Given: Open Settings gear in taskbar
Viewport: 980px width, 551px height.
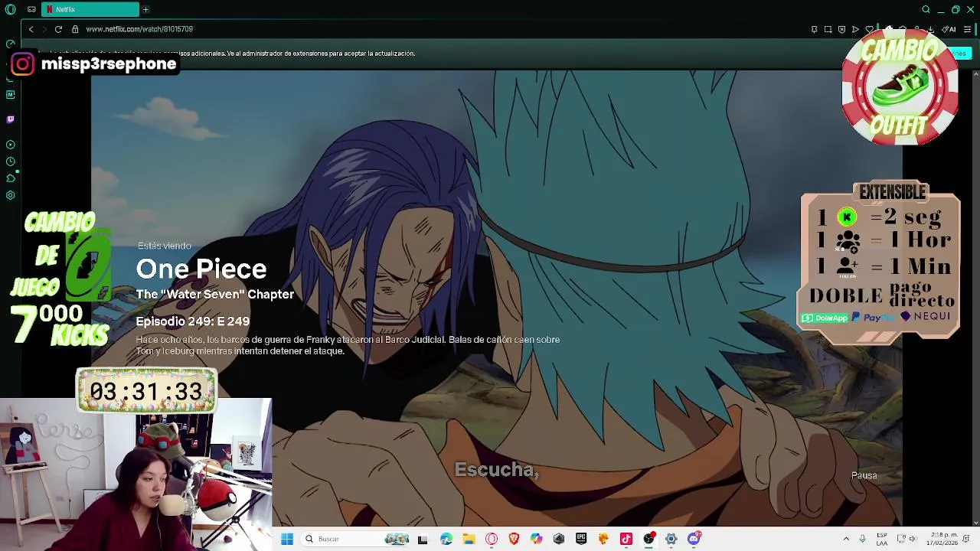Looking at the screenshot, I should pos(671,539).
